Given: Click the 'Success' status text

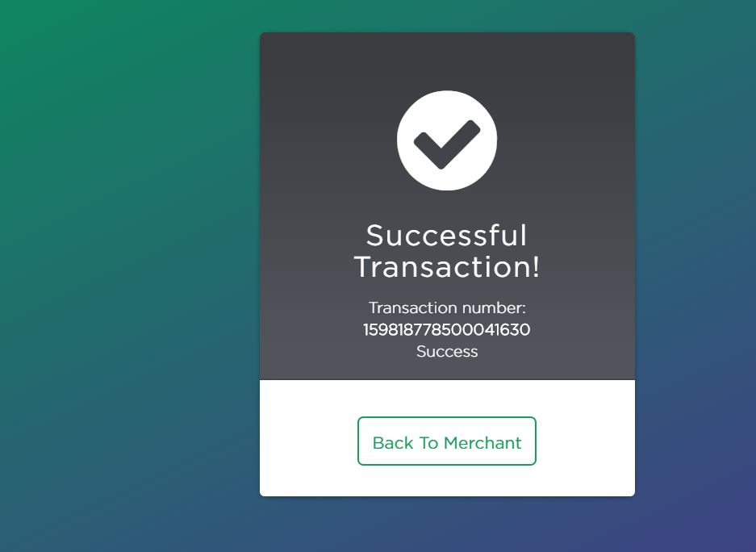Looking at the screenshot, I should click(447, 352).
